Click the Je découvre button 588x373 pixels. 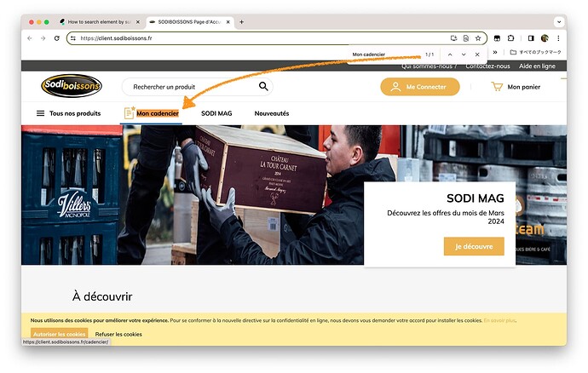474,246
